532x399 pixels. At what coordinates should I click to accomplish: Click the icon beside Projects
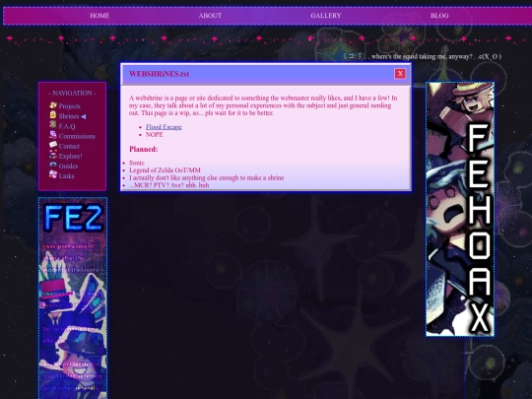(53, 105)
